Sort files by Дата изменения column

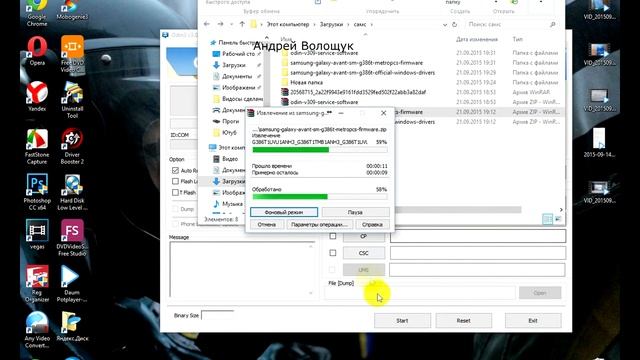click(x=477, y=39)
